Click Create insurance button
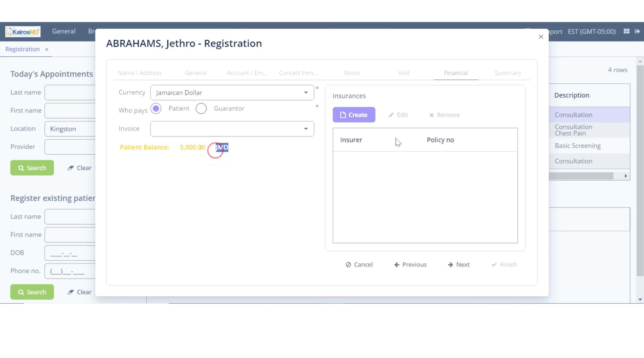 click(x=354, y=115)
